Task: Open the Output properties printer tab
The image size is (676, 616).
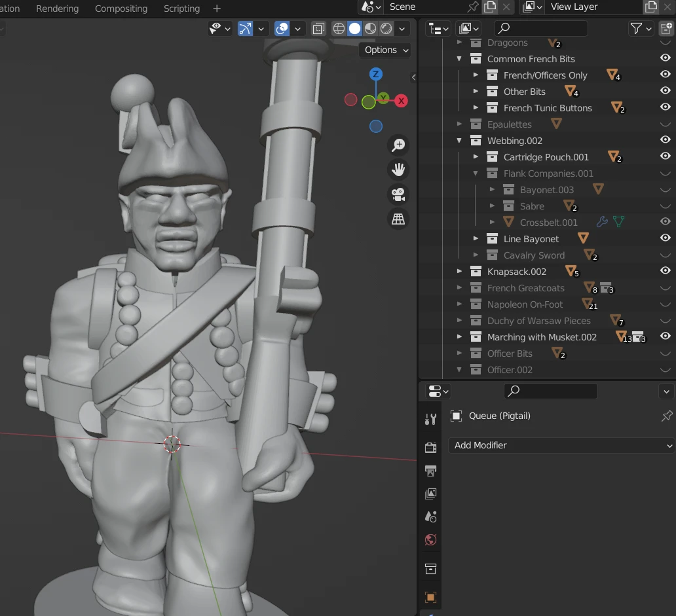Action: [x=430, y=471]
